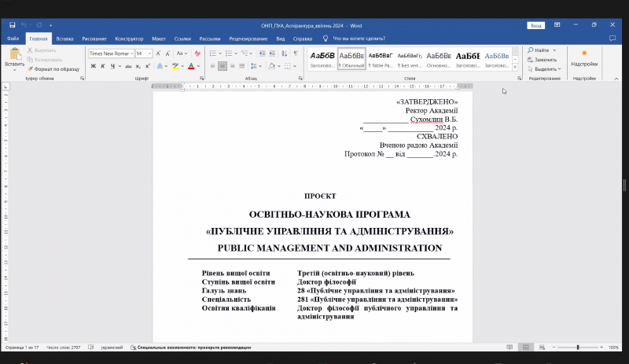Screen dimensions: 629x364
Task: Apply strikethrough formatting (abc)
Action: 128,66
